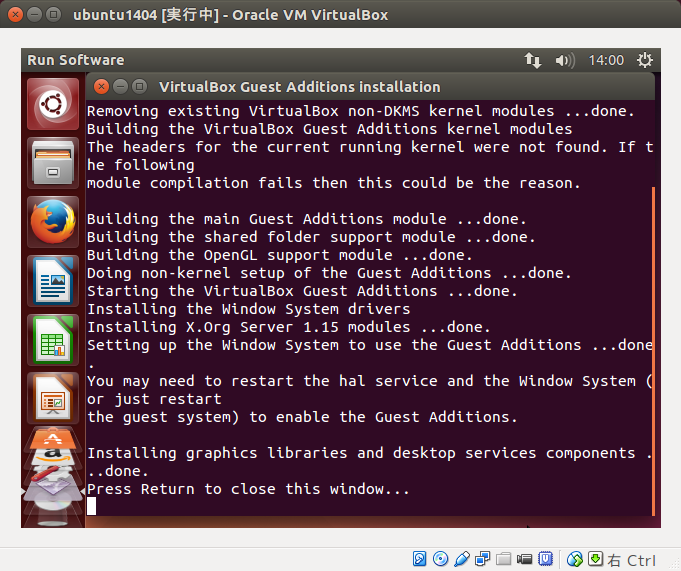The height and width of the screenshot is (571, 681).
Task: Click the VirtualBox network adapters icon
Action: pos(482,558)
